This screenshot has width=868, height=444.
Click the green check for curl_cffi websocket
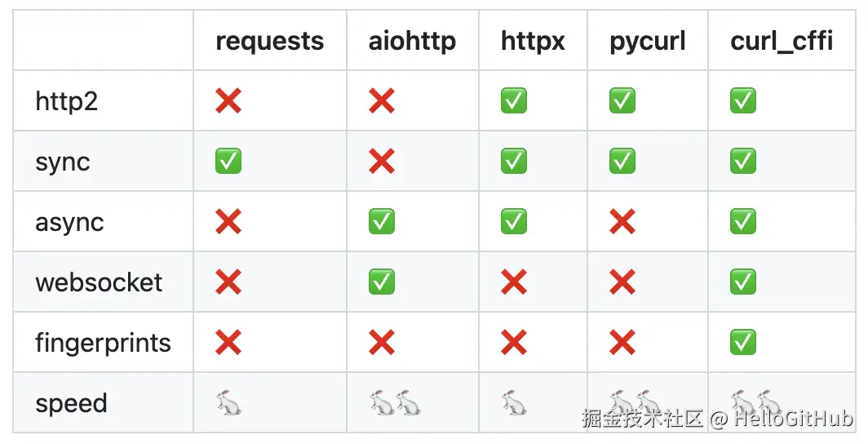(743, 282)
